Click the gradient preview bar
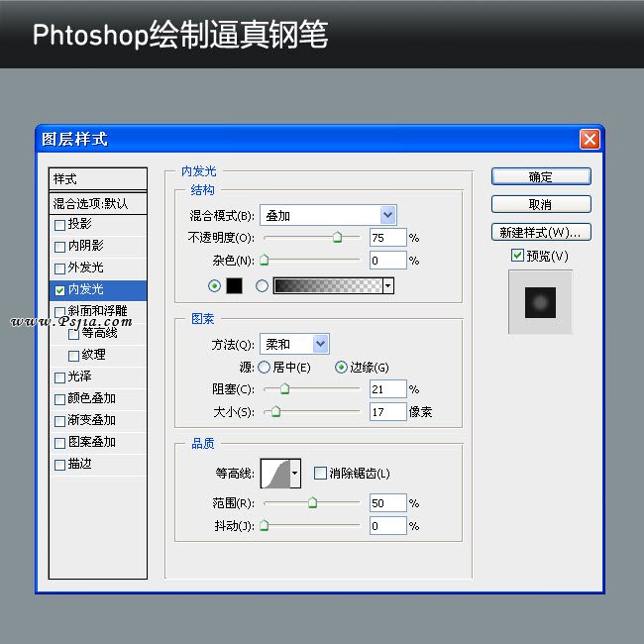Screen dimensions: 644x644 [x=328, y=285]
